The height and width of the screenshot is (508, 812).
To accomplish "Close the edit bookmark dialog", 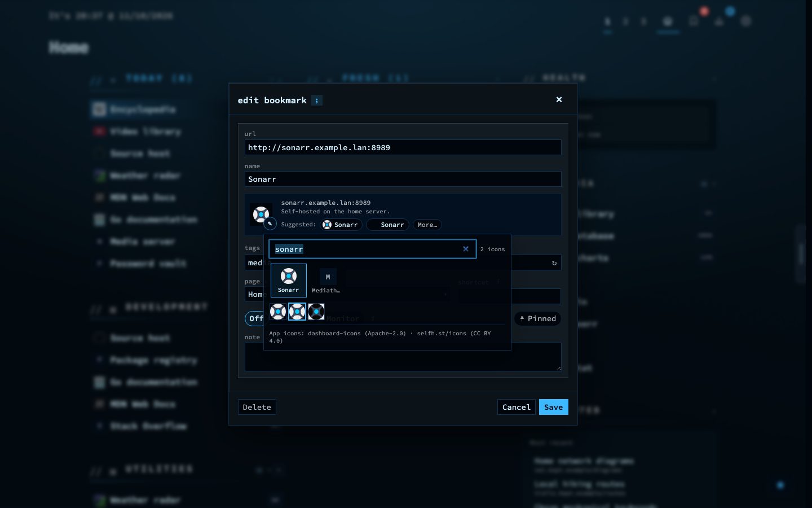I will [559, 99].
